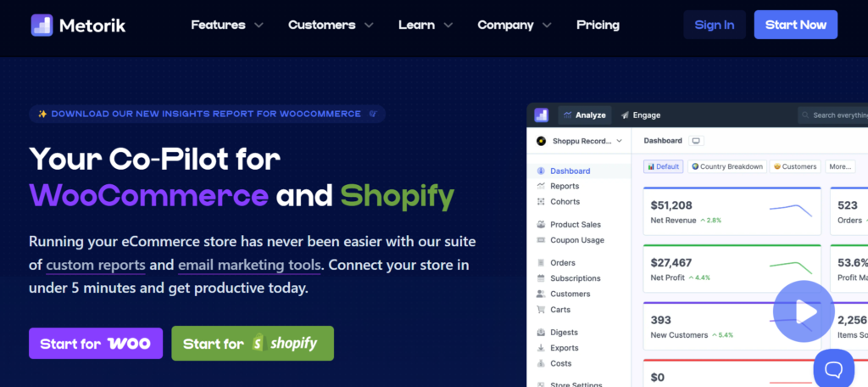Click the Exports download icon
The width and height of the screenshot is (868, 387).
point(541,348)
